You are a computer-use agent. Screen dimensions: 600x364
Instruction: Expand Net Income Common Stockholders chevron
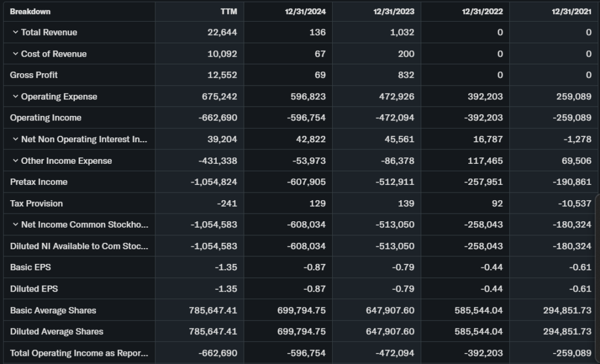tap(15, 225)
